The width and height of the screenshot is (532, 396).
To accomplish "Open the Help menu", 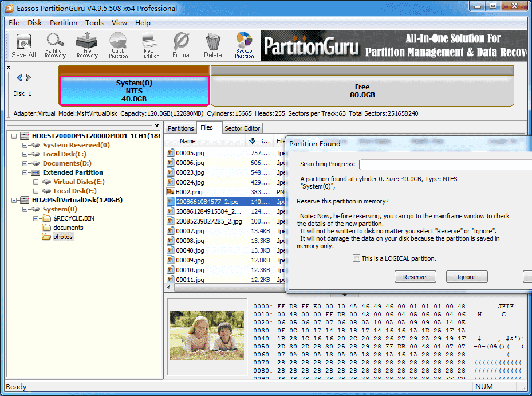I will [x=143, y=23].
